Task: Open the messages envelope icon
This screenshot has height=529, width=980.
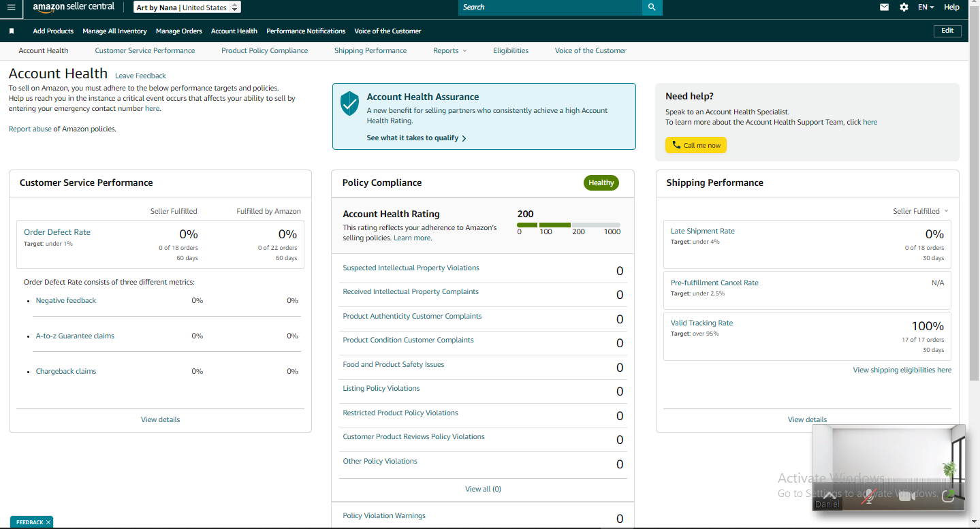Action: pyautogui.click(x=884, y=7)
